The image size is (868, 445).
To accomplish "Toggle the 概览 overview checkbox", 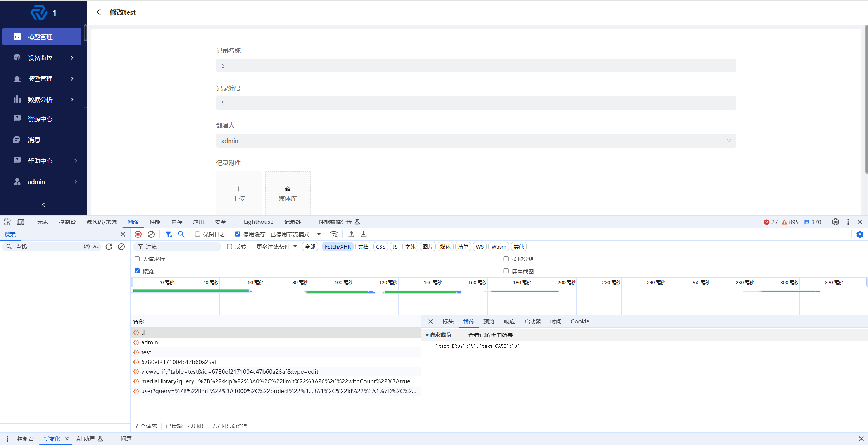I will coord(137,271).
